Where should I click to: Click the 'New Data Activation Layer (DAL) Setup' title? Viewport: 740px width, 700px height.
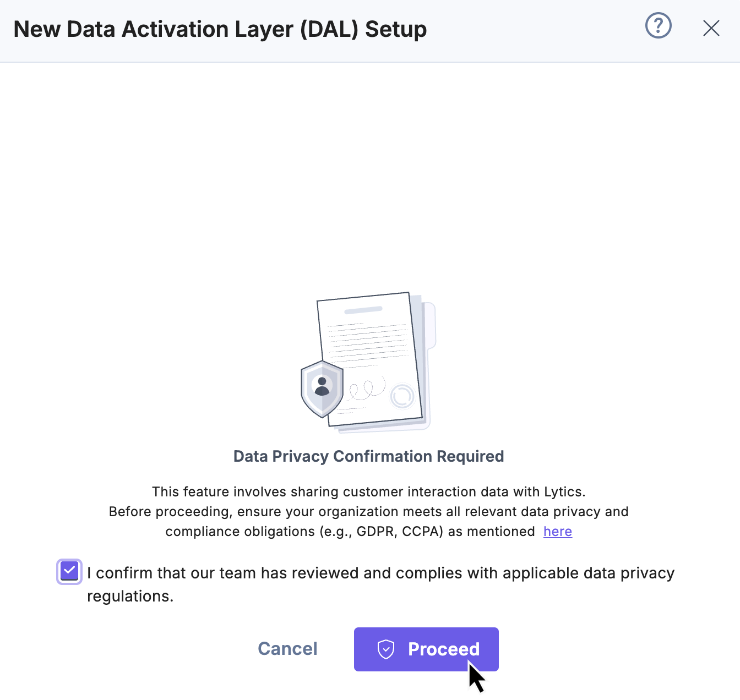pyautogui.click(x=220, y=29)
